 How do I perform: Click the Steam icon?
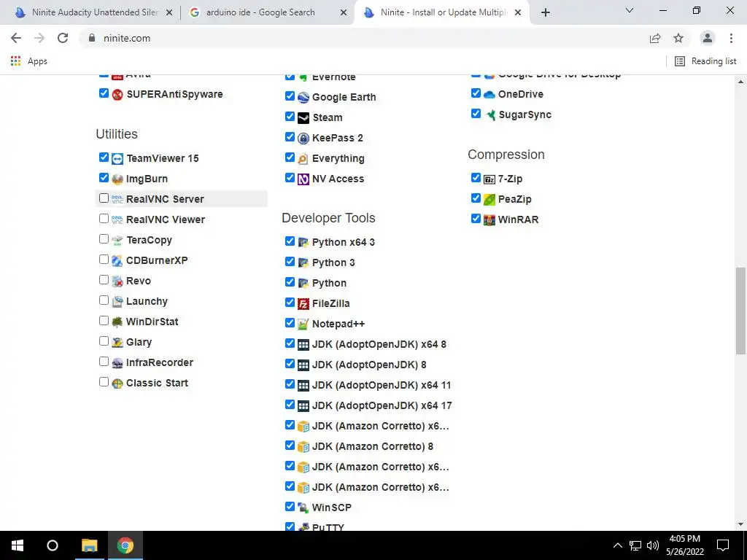tap(303, 117)
